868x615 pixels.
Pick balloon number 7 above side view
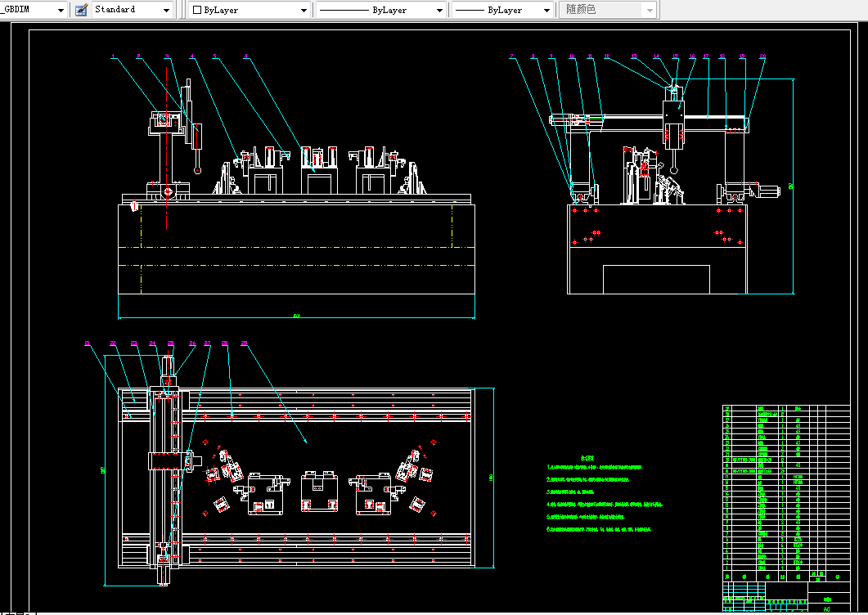(x=512, y=56)
